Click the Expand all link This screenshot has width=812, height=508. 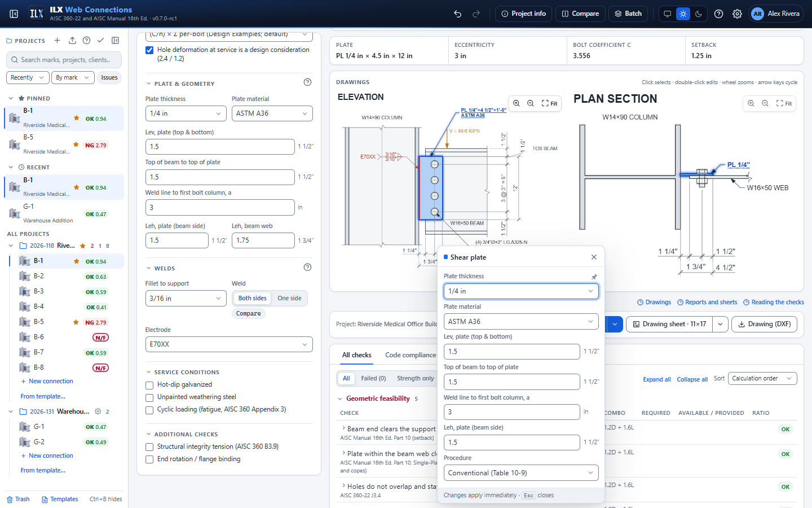(657, 379)
